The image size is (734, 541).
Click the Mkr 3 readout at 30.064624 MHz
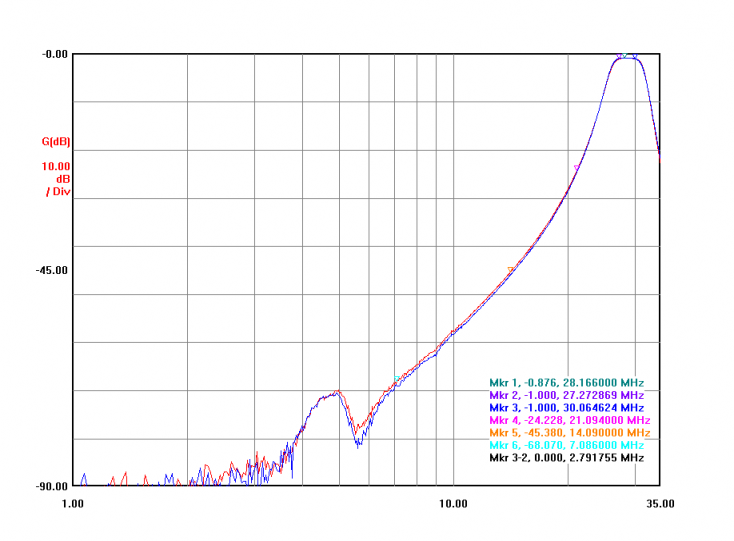[x=568, y=408]
